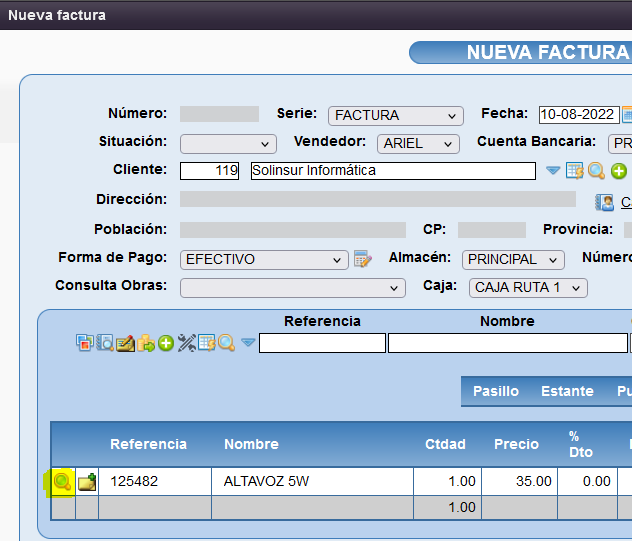632x541 pixels.
Task: Open the Consulta Obras dropdown
Action: (x=293, y=288)
